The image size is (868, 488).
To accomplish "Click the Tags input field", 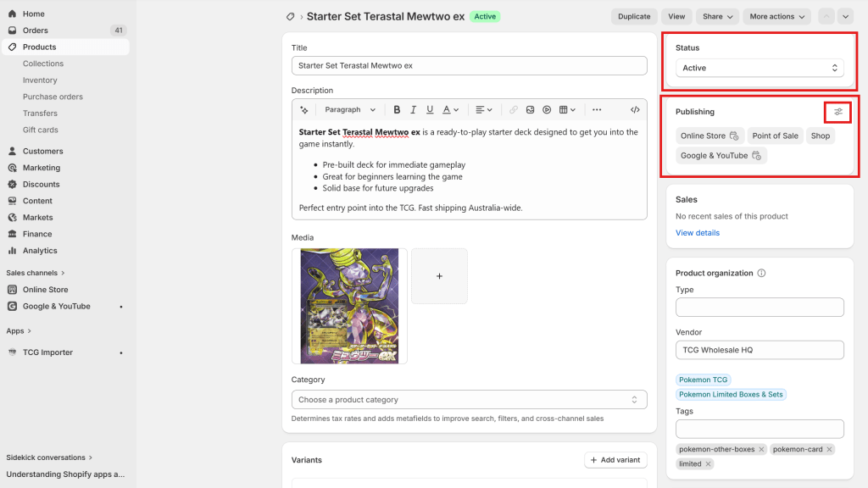I will click(x=759, y=429).
